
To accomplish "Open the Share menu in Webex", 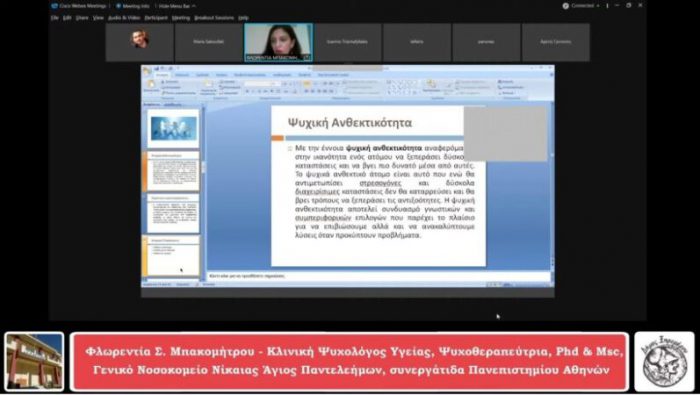I will 82,18.
